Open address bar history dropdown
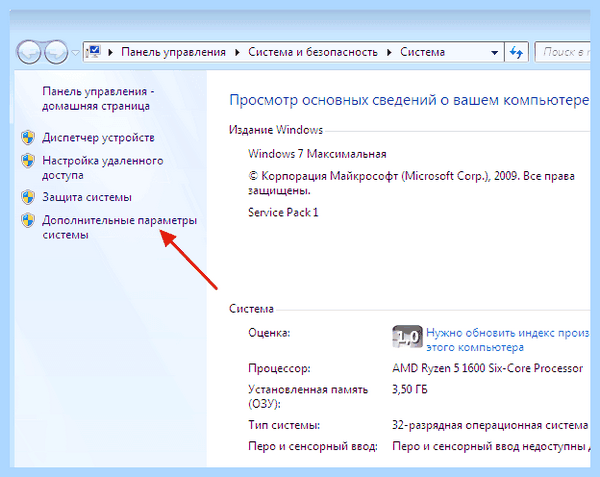This screenshot has width=600, height=477. 495,52
